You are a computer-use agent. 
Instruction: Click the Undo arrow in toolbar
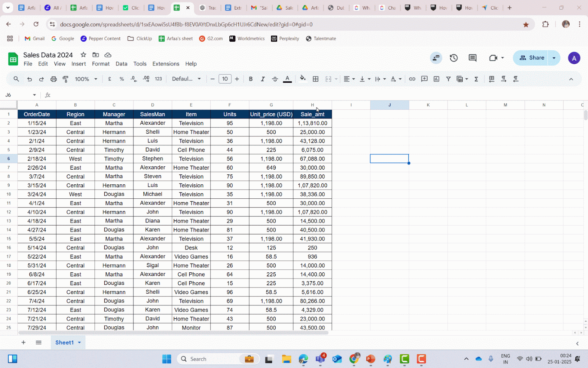click(29, 79)
